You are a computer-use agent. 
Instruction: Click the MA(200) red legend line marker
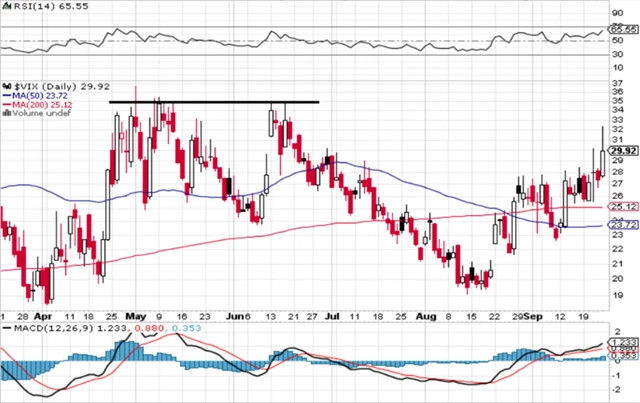click(x=6, y=105)
